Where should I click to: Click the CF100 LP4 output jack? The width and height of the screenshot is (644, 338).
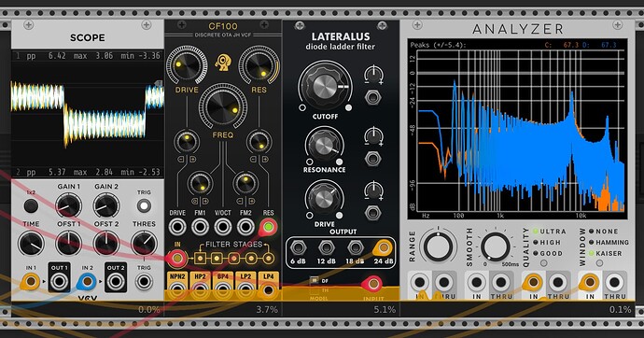tap(268, 290)
